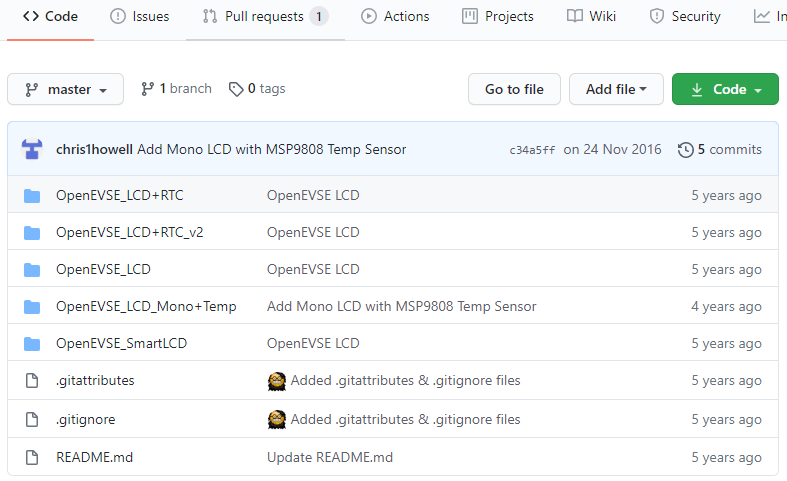Click committer avatar in .gitignore row
Viewport: 787px width, 481px height.
pos(277,419)
